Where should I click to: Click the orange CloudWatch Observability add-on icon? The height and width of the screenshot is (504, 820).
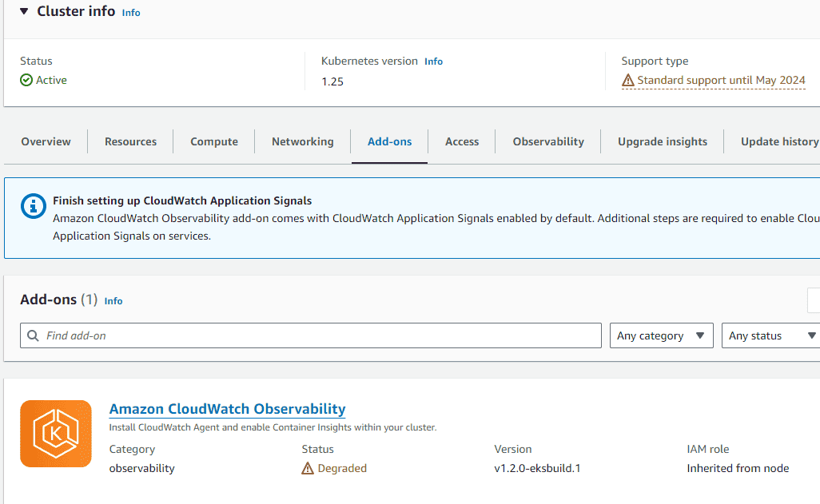[x=56, y=434]
